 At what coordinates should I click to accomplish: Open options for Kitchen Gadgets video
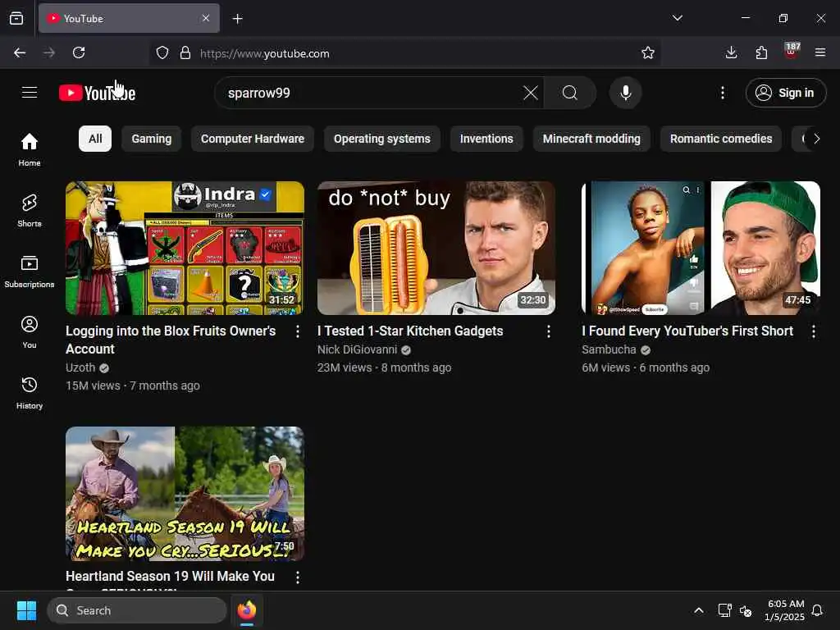click(549, 331)
